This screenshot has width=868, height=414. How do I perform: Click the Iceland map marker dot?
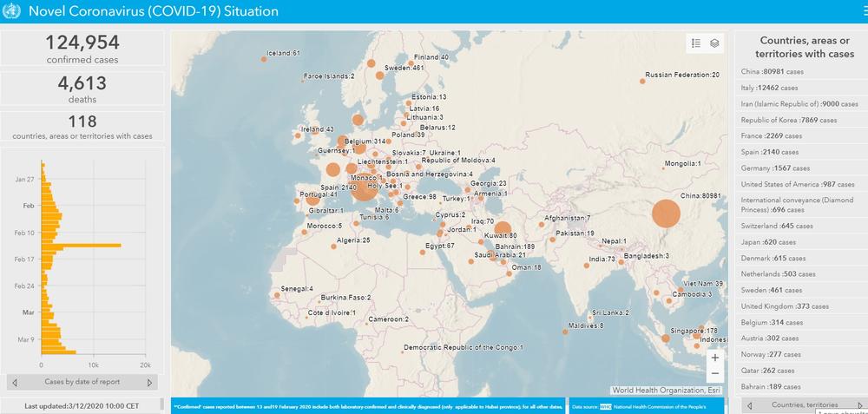click(x=263, y=59)
